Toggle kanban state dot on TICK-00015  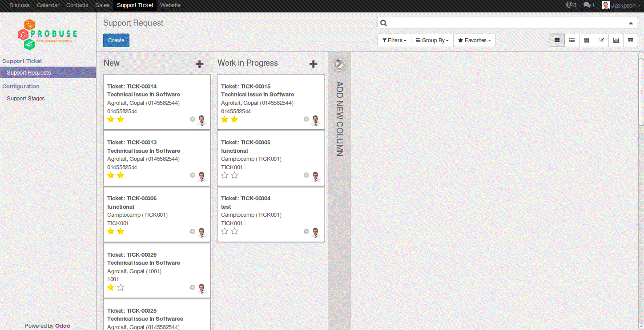coord(306,119)
